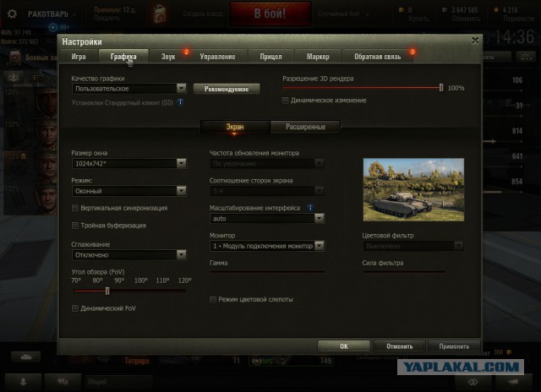
Task: Click player name РАКОТВАРЬ in header
Action: pyautogui.click(x=48, y=14)
